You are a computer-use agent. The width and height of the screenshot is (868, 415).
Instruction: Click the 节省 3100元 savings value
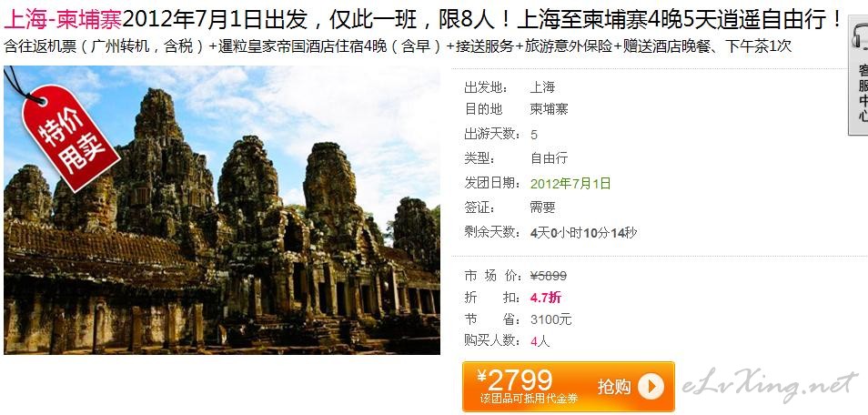[550, 319]
